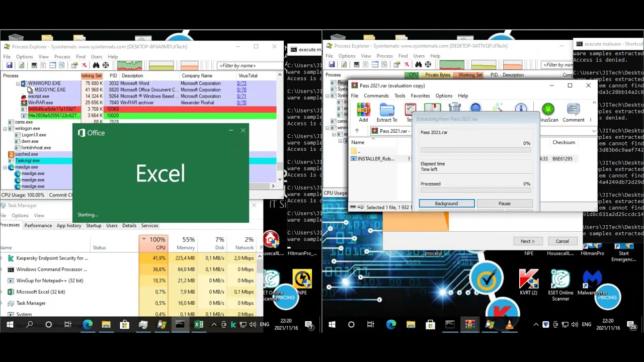Viewport: 644px width, 362px height.
Task: Click Kaspersky tray icon in left taskbar
Action: [233, 325]
